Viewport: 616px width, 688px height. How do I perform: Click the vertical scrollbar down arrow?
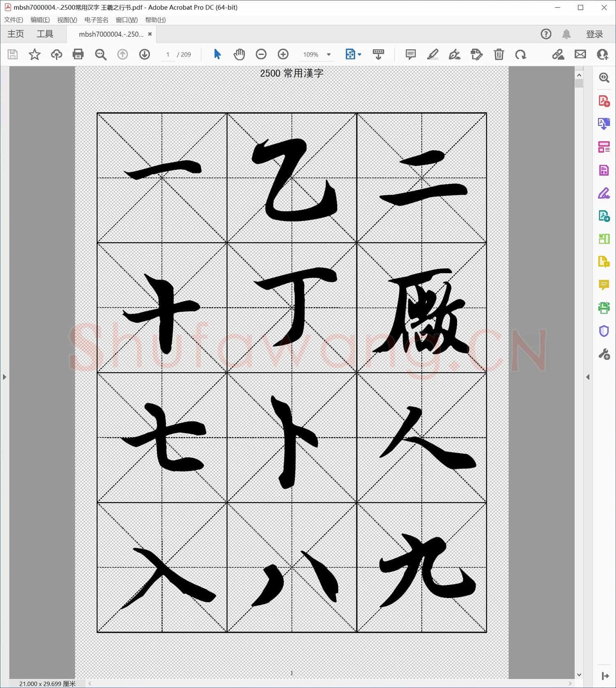579,674
